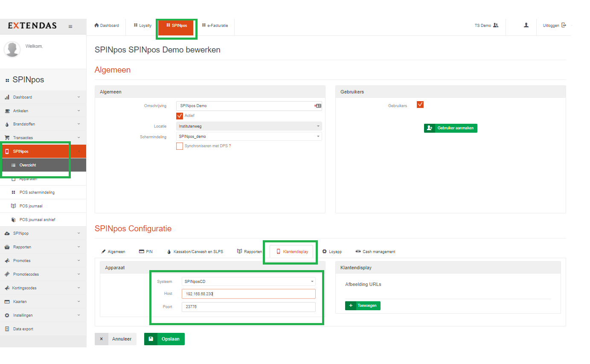Viewport: 590px width, 364px height.
Task: Click the contact card icon in Omschrijving field
Action: coord(318,105)
